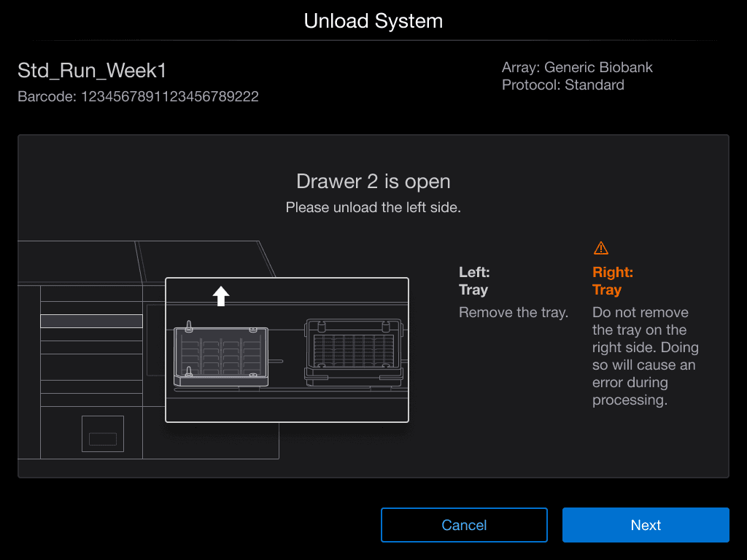Click the 'Drawer 2 is open' heading
747x560 pixels.
pos(373,182)
